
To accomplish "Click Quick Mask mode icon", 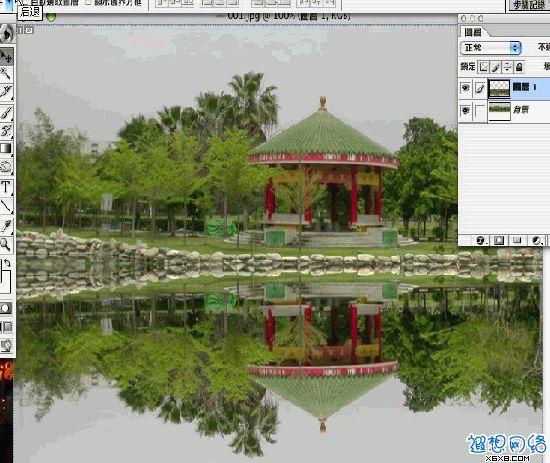I will tap(6, 309).
